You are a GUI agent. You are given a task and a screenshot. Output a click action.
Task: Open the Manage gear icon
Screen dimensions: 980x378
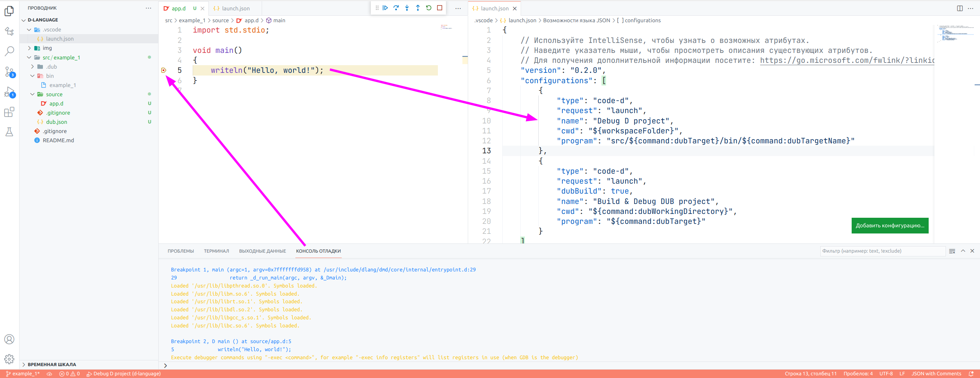point(9,359)
